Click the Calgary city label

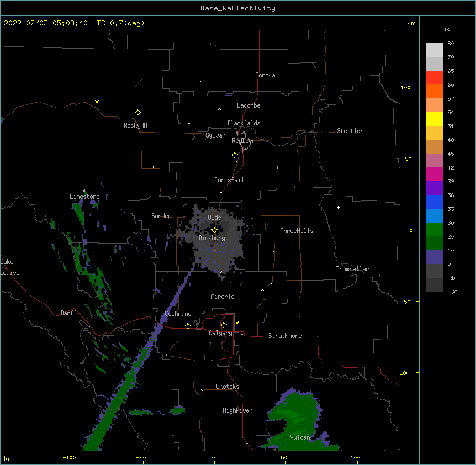(220, 333)
